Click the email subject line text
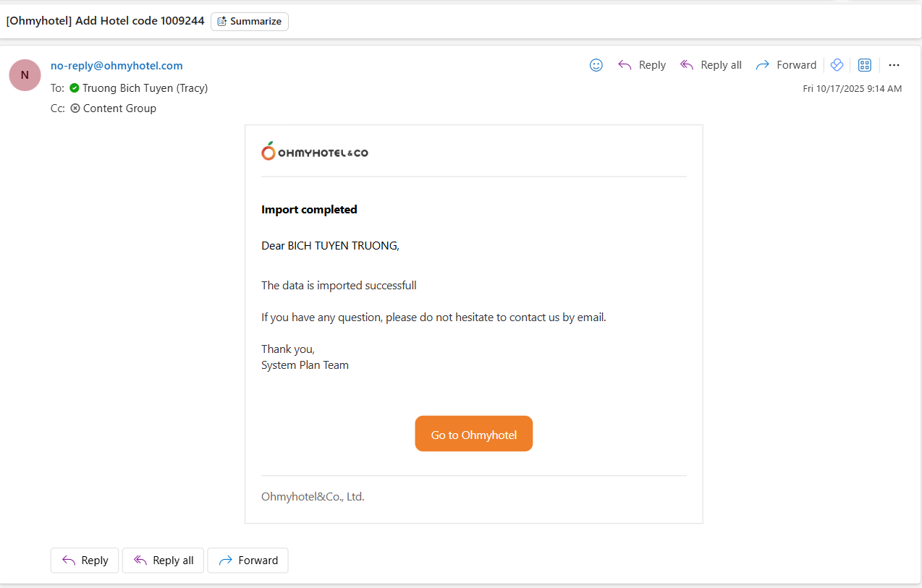Screen dimensions: 922x588 [106, 21]
